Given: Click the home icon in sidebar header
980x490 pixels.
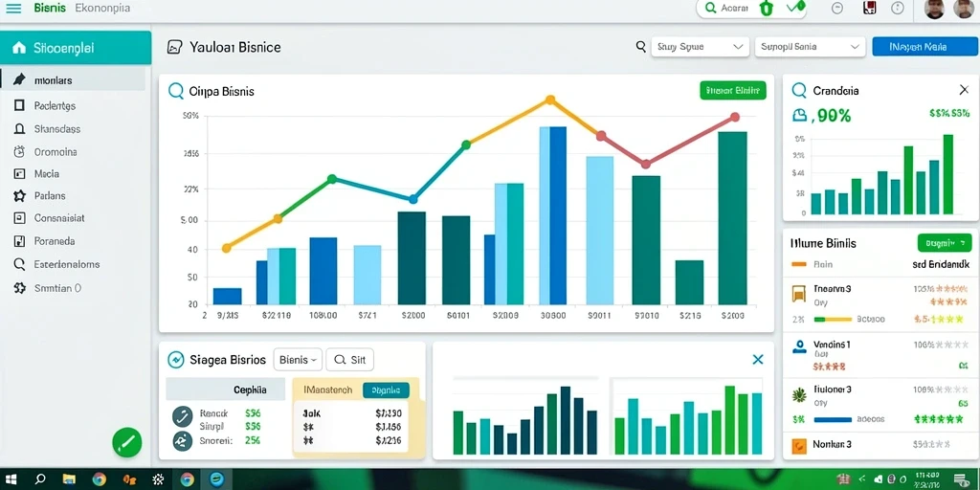Looking at the screenshot, I should tap(19, 48).
